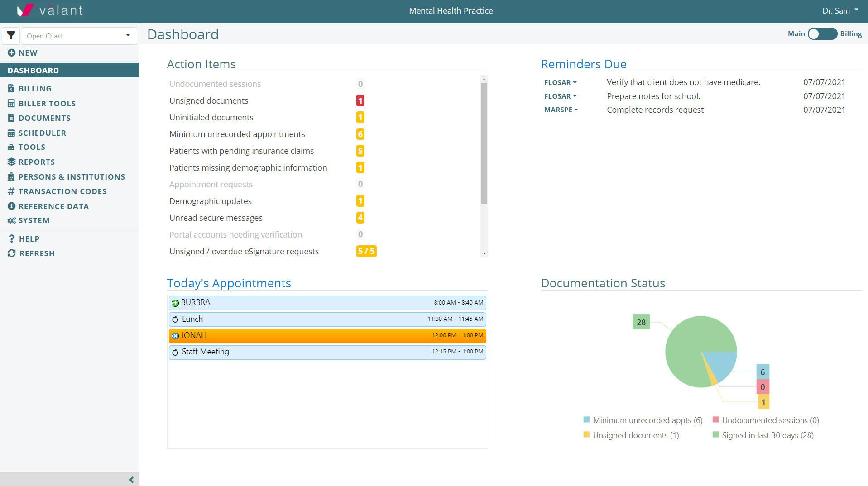Select Dashboard in the sidebar
The image size is (868, 486).
pos(33,70)
